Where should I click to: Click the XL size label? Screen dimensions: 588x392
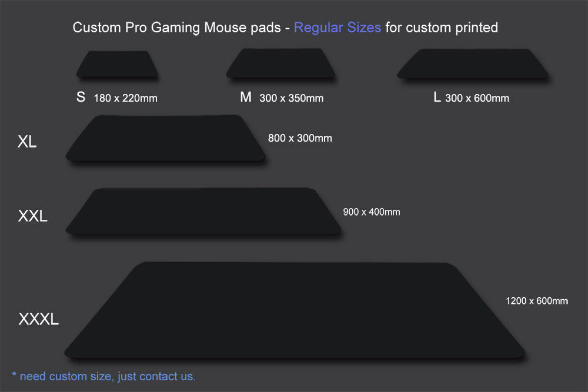tap(27, 142)
